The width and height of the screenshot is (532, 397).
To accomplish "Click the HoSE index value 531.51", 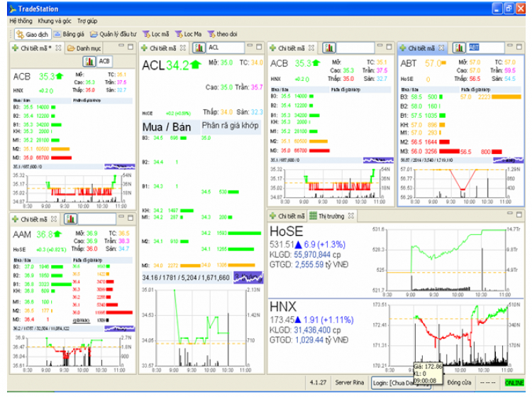I will (x=282, y=244).
